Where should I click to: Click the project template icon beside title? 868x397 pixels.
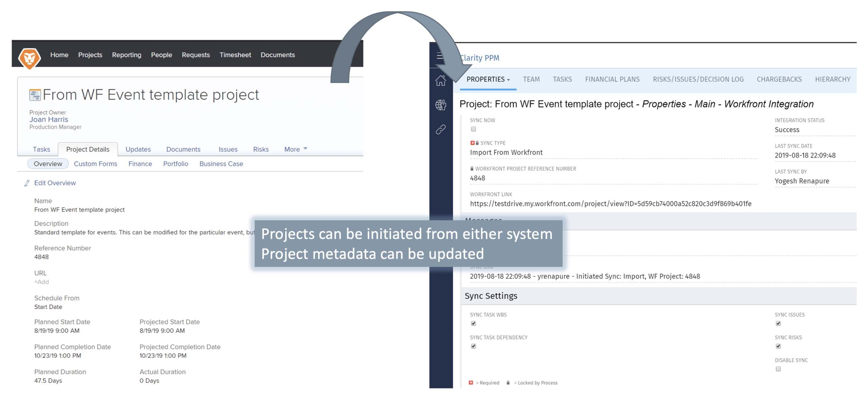click(x=35, y=95)
